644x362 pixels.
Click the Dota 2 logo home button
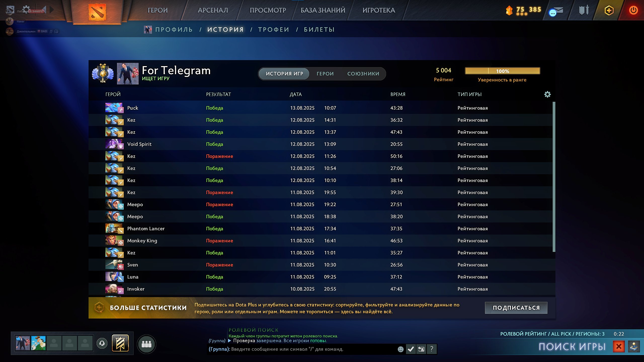[x=97, y=12]
